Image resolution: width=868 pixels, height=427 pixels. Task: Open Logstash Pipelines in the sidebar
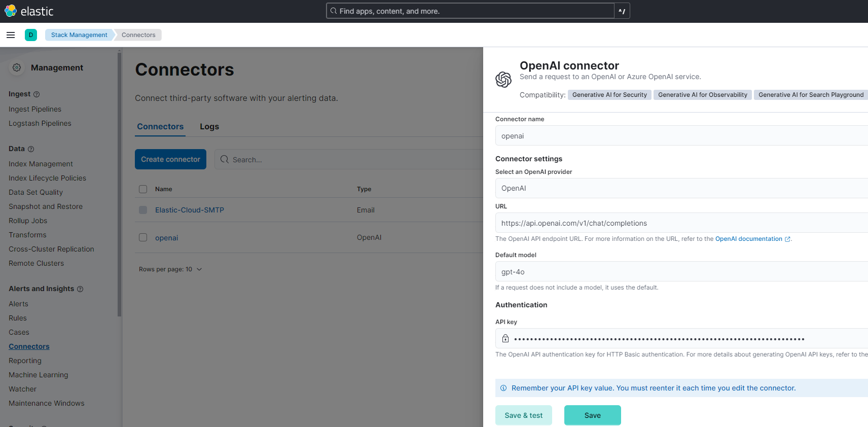tap(40, 123)
